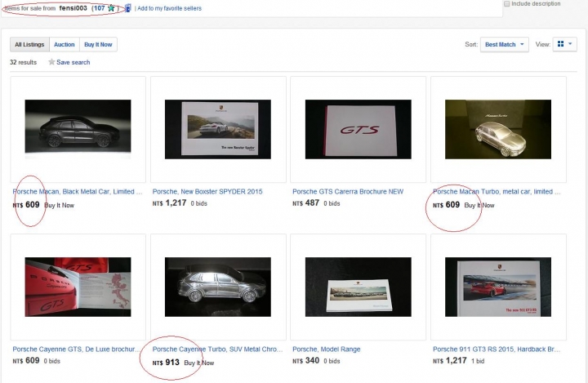Switch to All Listings tab
This screenshot has width=588, height=383.
[29, 44]
